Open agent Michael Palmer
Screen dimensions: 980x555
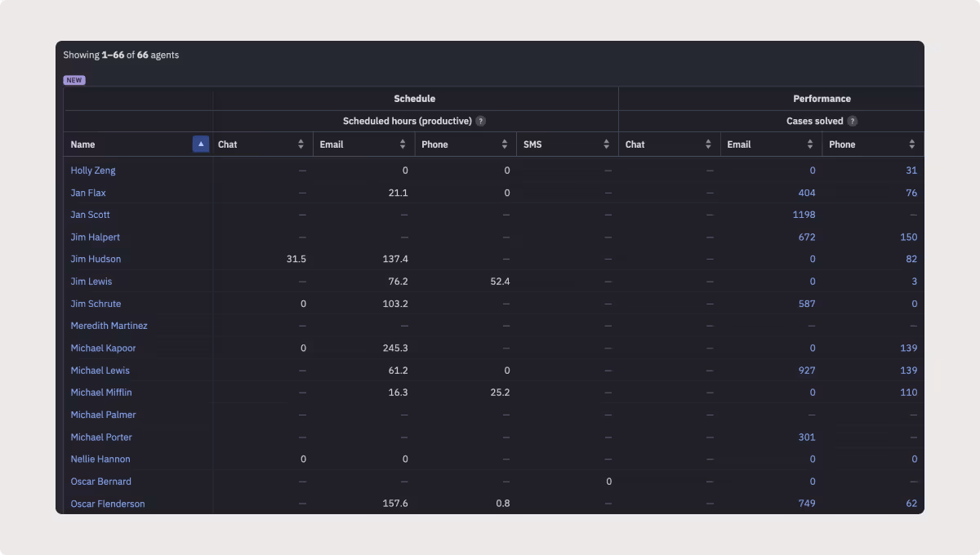click(x=103, y=415)
